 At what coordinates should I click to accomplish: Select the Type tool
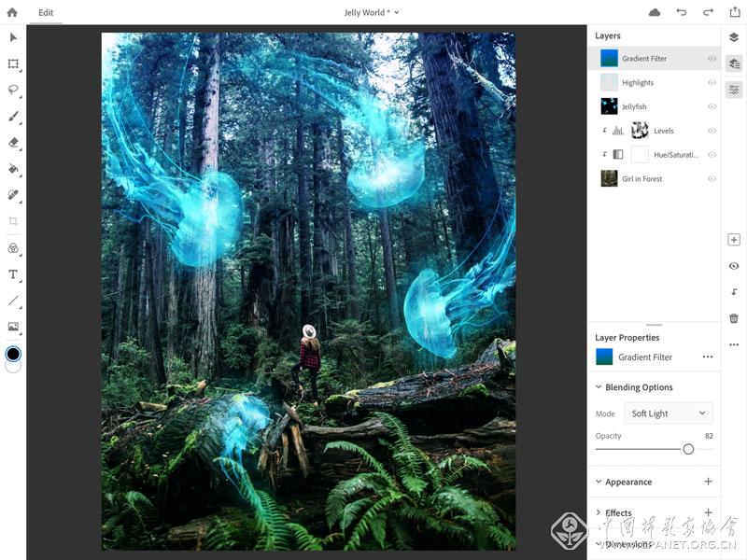pyautogui.click(x=13, y=274)
